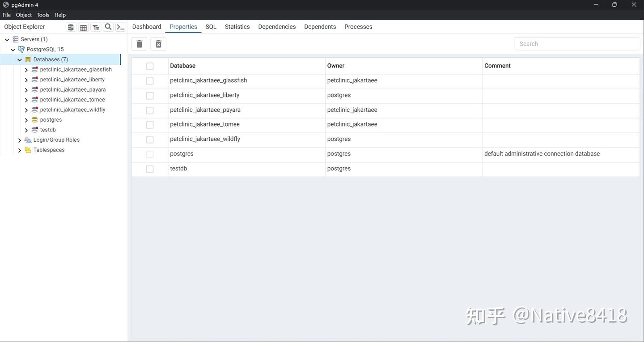Check the petclinic_jakartaee_wildfly row checkbox
This screenshot has height=342, width=644.
pos(150,139)
